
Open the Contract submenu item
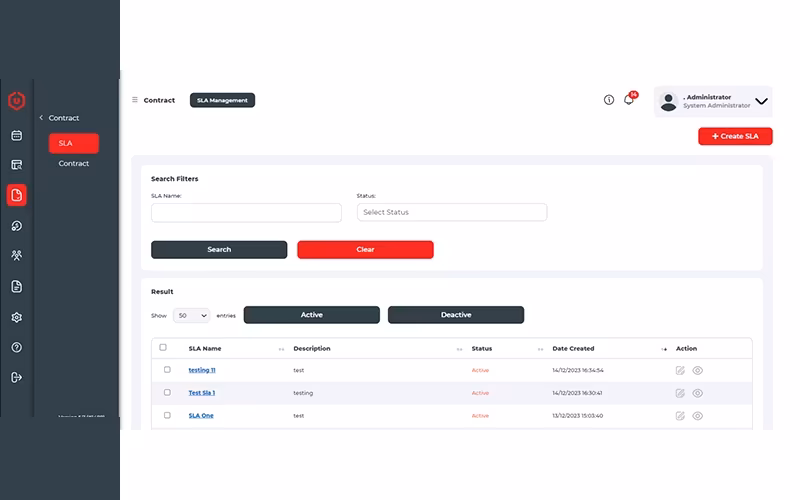pyautogui.click(x=73, y=163)
